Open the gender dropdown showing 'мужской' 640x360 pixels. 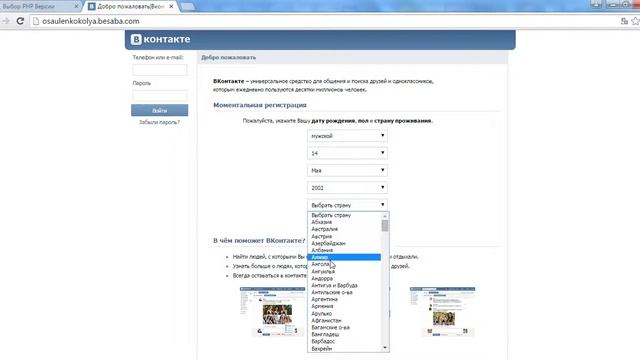click(x=347, y=136)
